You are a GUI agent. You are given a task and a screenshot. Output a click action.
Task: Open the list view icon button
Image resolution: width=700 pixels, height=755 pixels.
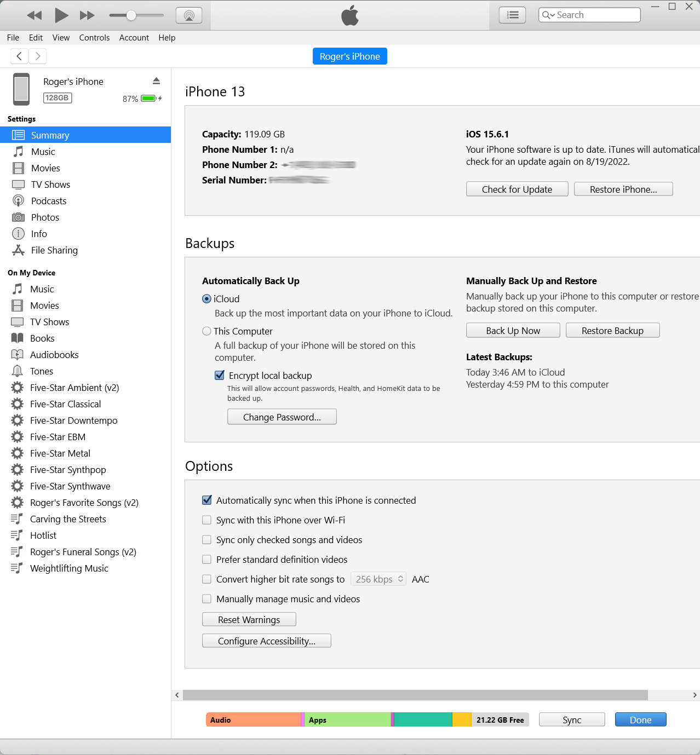[x=512, y=15]
